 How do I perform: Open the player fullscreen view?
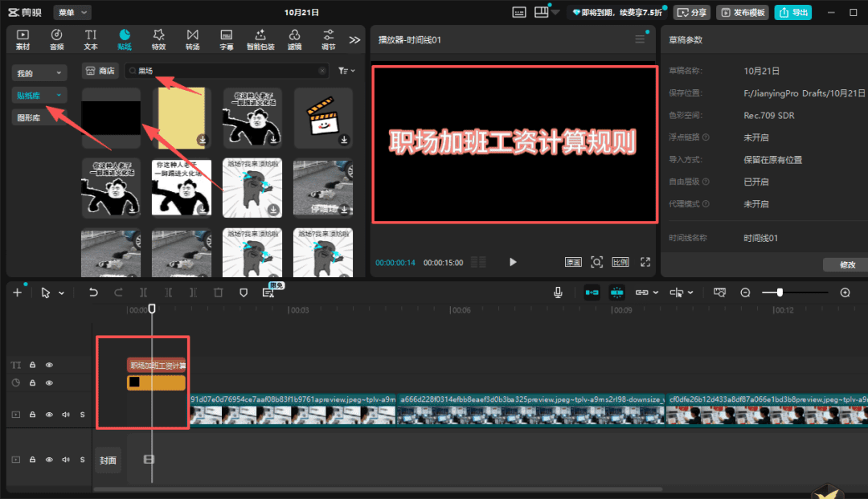[645, 262]
